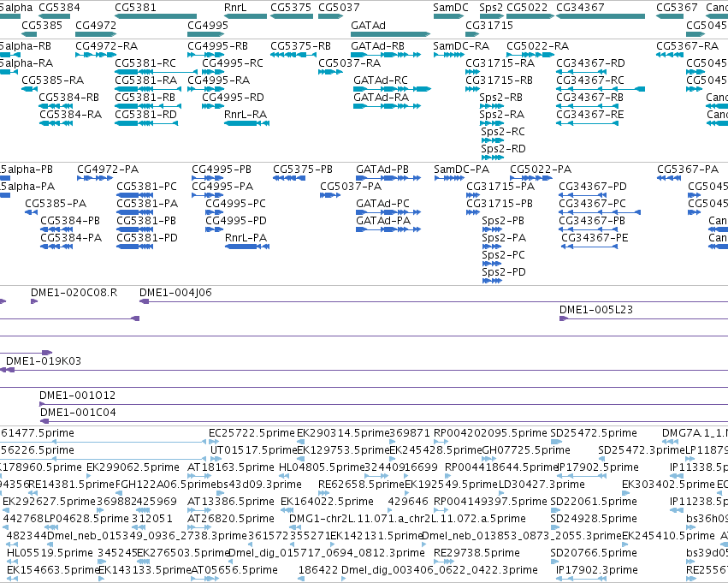Select EST AT18163.5prime
Viewport: 728px width, 583px height.
[x=231, y=467]
